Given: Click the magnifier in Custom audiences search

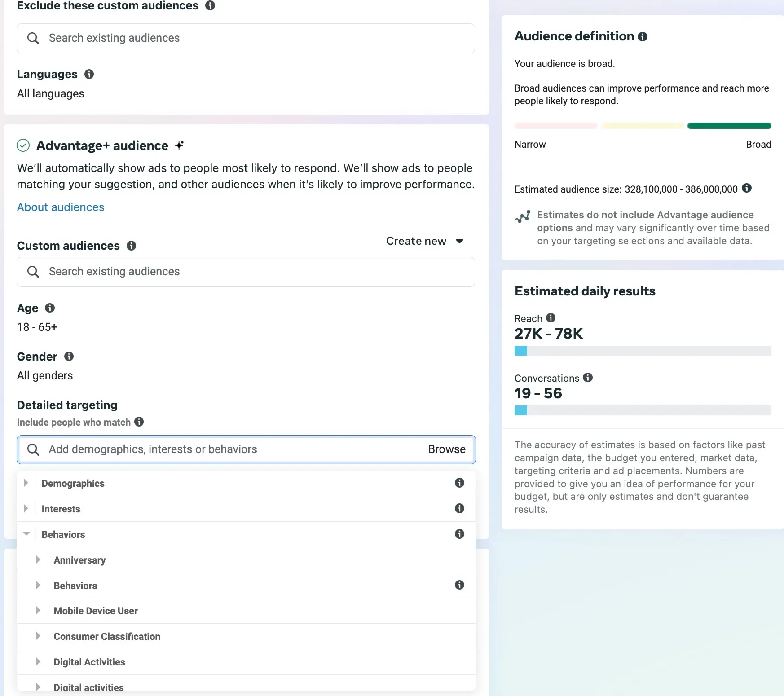Looking at the screenshot, I should [33, 272].
